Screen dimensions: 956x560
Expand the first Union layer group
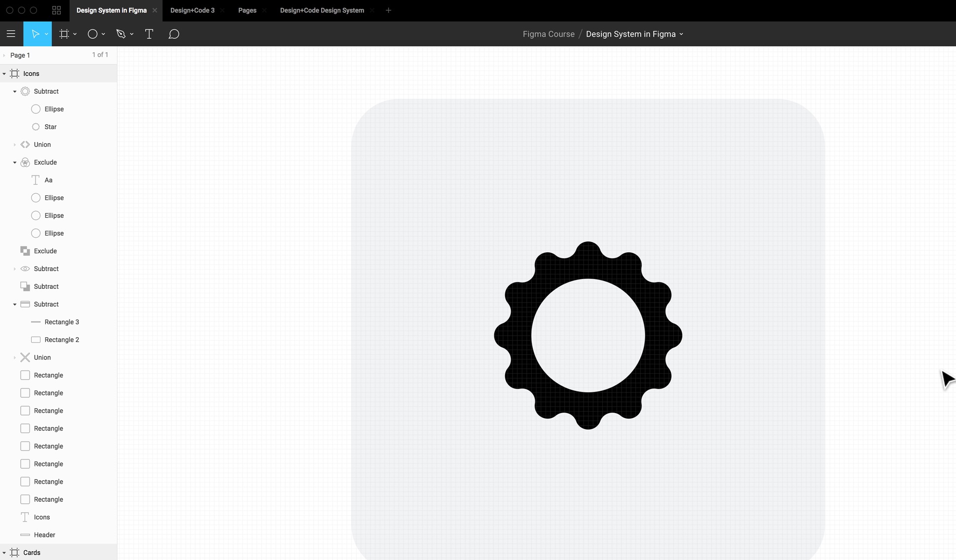15,144
